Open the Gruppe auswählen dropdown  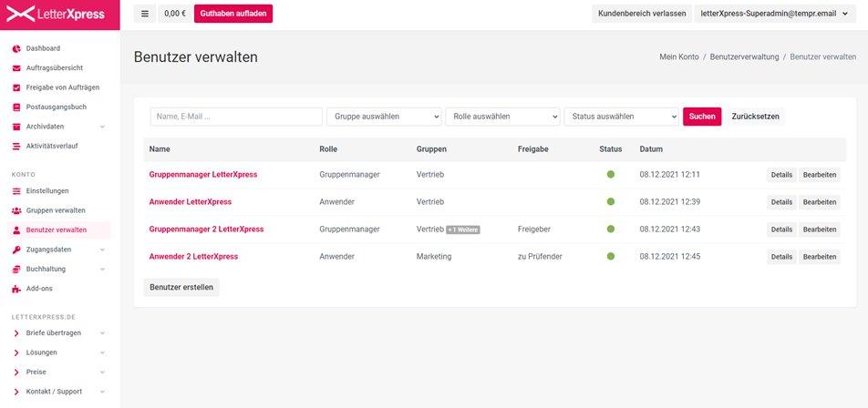pyautogui.click(x=383, y=117)
